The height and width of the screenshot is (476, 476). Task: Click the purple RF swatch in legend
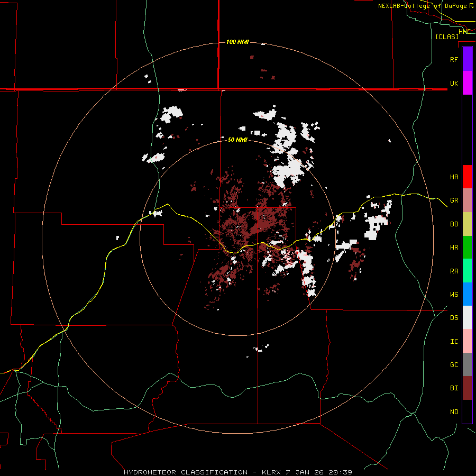467,59
